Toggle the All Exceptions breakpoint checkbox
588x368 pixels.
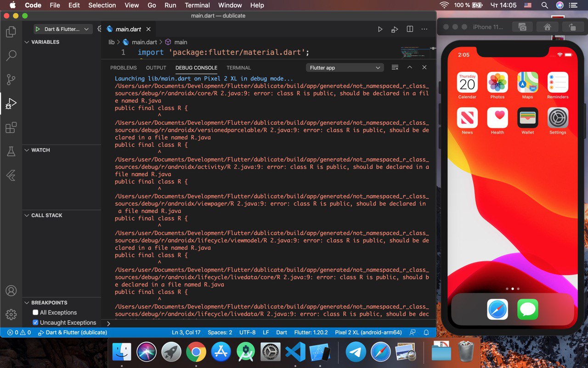point(36,312)
